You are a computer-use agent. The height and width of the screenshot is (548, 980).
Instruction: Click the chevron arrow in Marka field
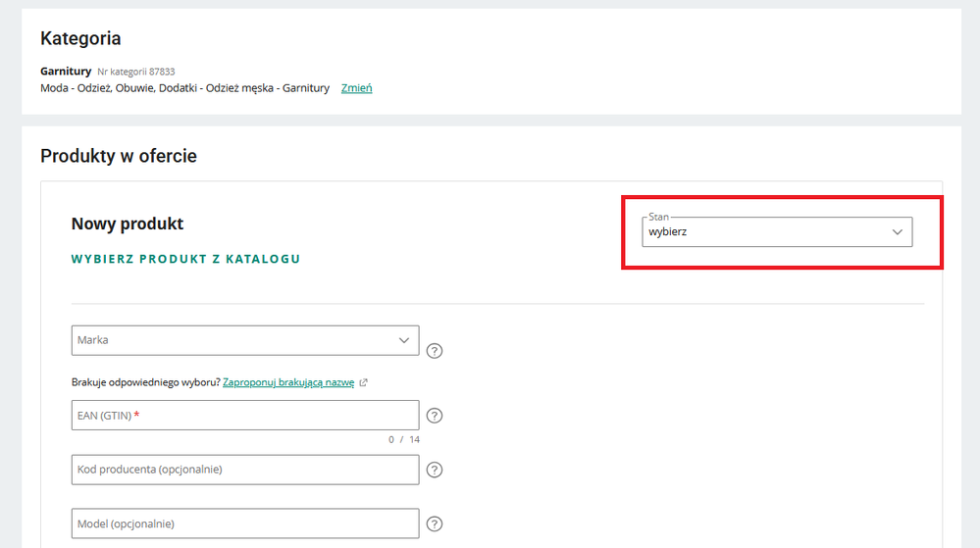[404, 340]
